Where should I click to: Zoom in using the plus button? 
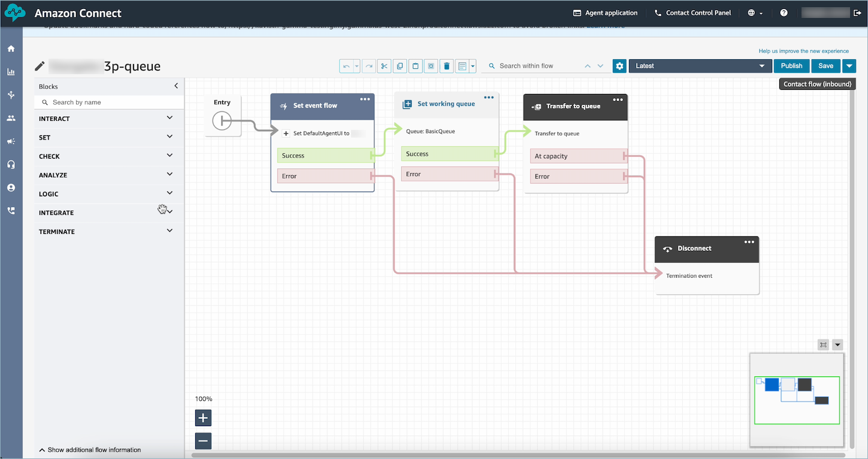coord(202,418)
